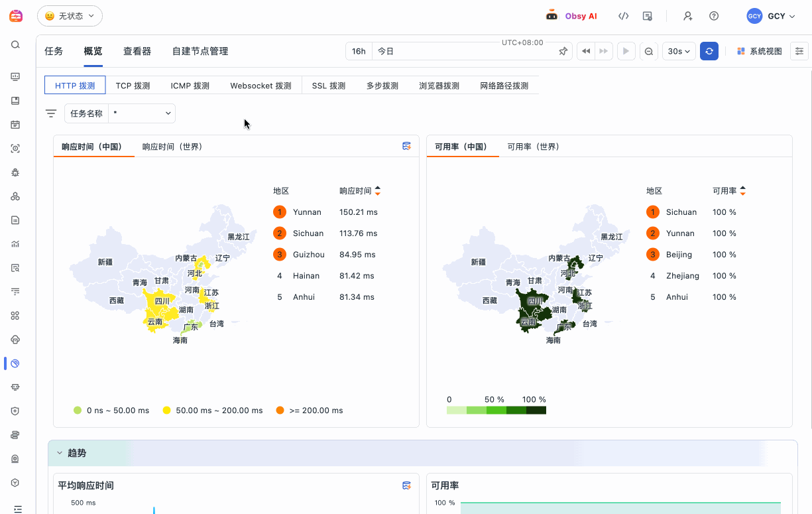Select the 浏览器拨测 tab

pos(439,86)
